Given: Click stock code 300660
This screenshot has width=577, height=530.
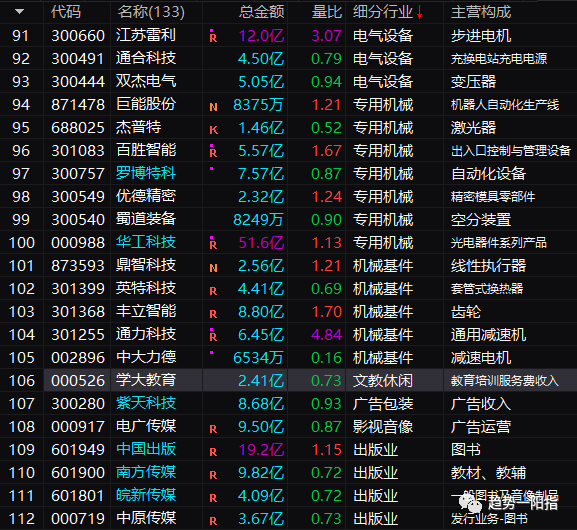Looking at the screenshot, I should [78, 36].
